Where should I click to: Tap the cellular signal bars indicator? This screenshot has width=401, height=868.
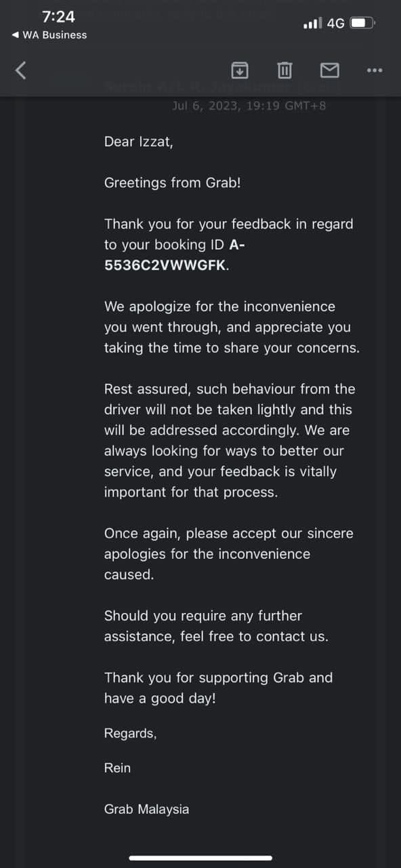click(x=313, y=23)
